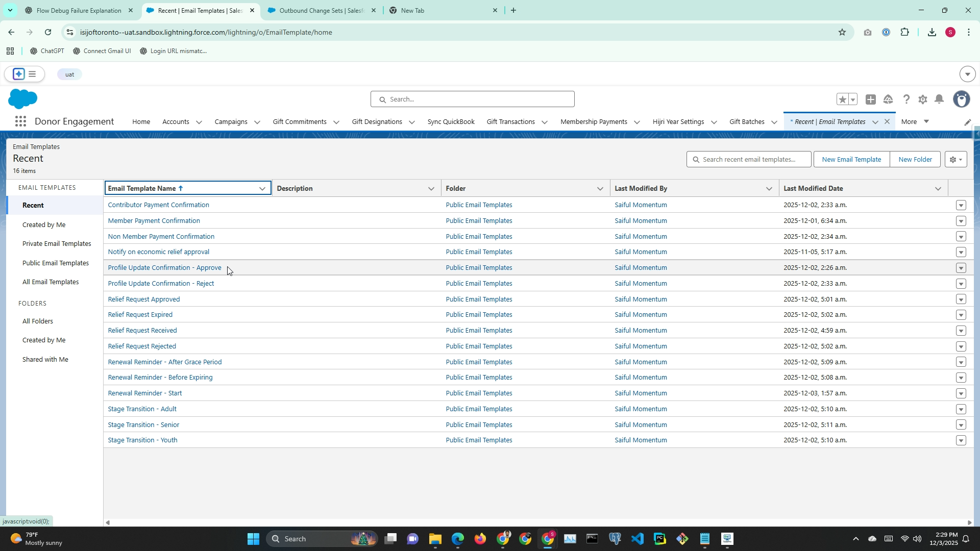The height and width of the screenshot is (551, 980).
Task: Open the notifications bell
Action: coord(939,99)
